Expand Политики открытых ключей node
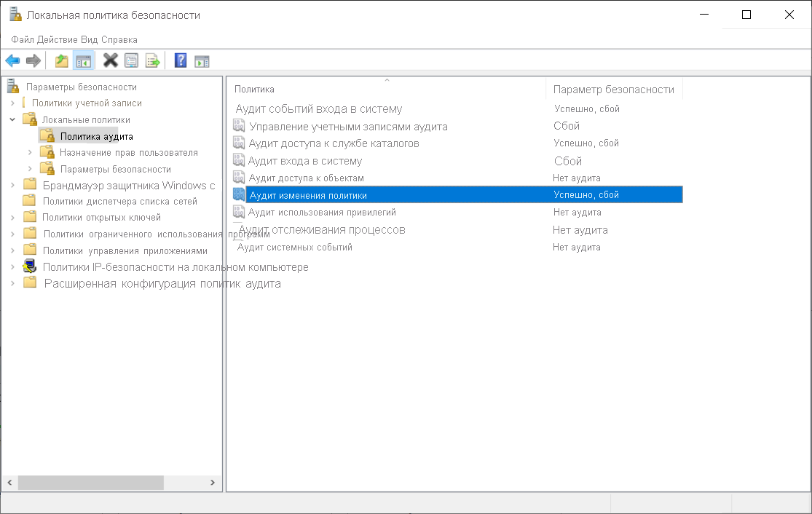The width and height of the screenshot is (812, 514). (x=13, y=218)
